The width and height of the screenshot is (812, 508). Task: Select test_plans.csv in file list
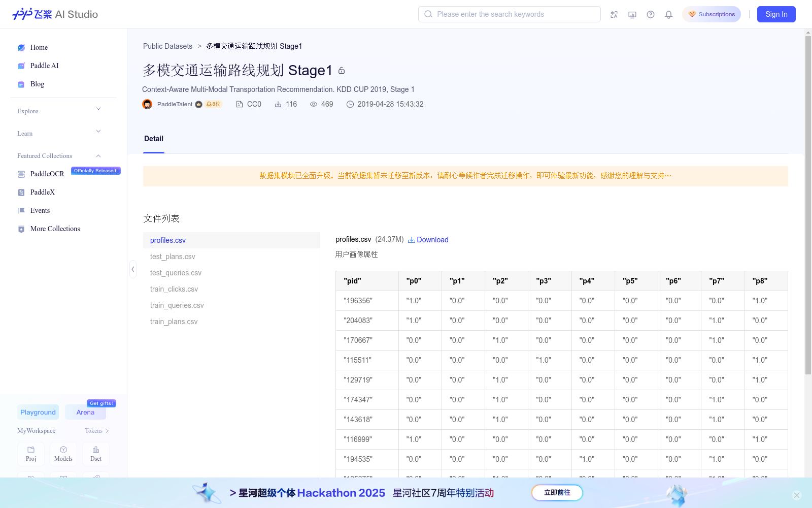[231, 257]
